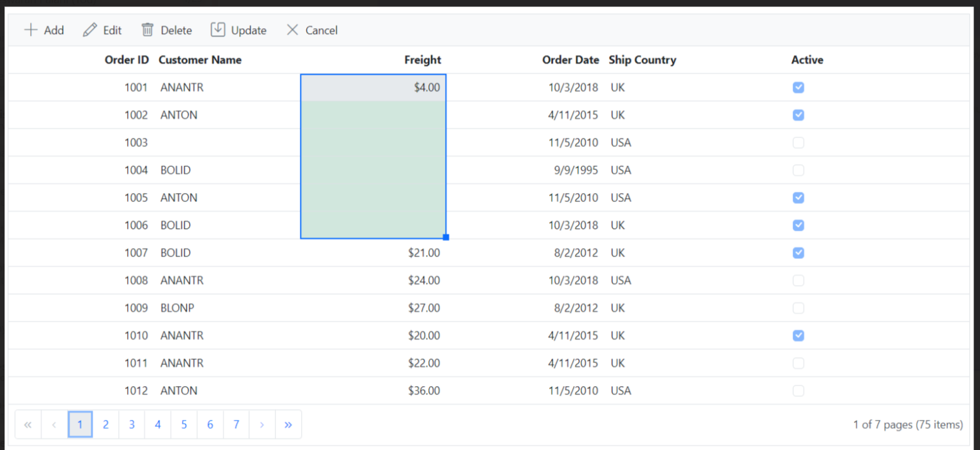The height and width of the screenshot is (450, 980).
Task: Click the Update save icon
Action: (x=218, y=30)
